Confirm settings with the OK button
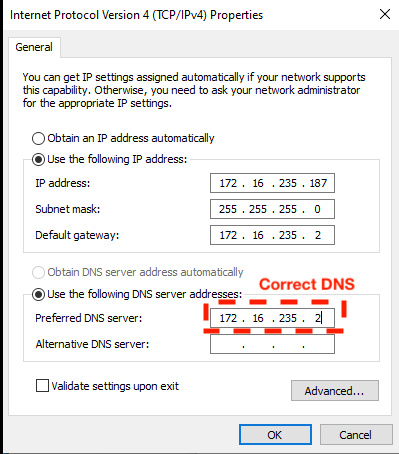 [275, 435]
